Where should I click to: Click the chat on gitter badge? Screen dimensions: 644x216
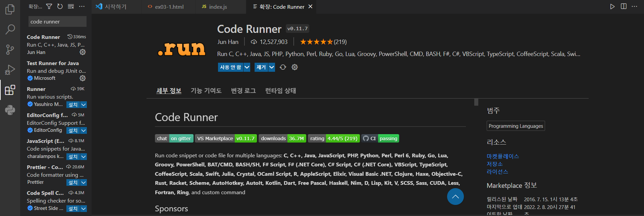coord(174,139)
